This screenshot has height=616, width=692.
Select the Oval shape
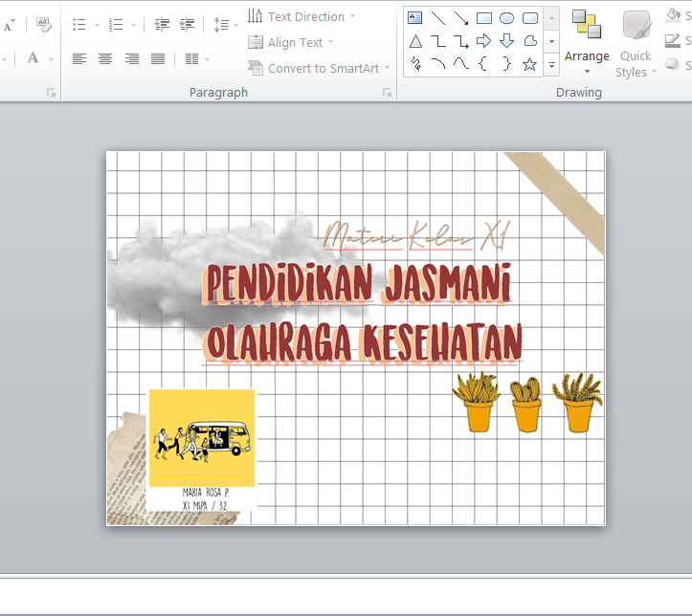[x=506, y=17]
